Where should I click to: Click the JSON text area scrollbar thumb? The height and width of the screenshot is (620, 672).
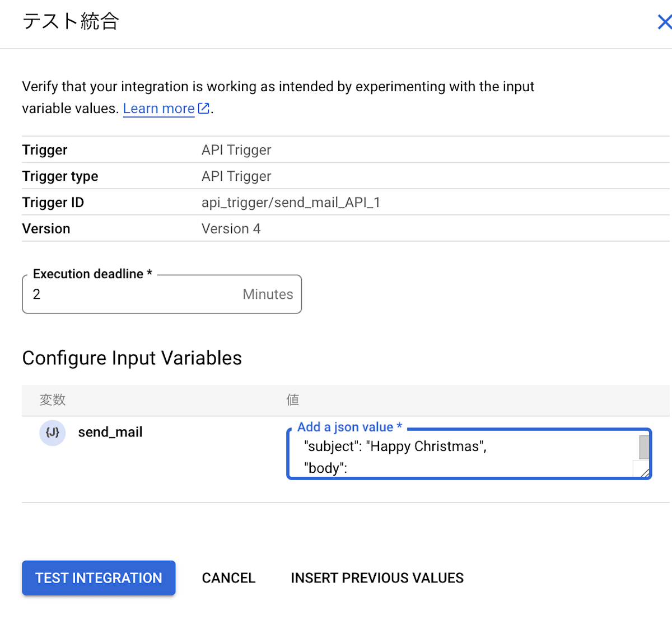click(x=644, y=447)
